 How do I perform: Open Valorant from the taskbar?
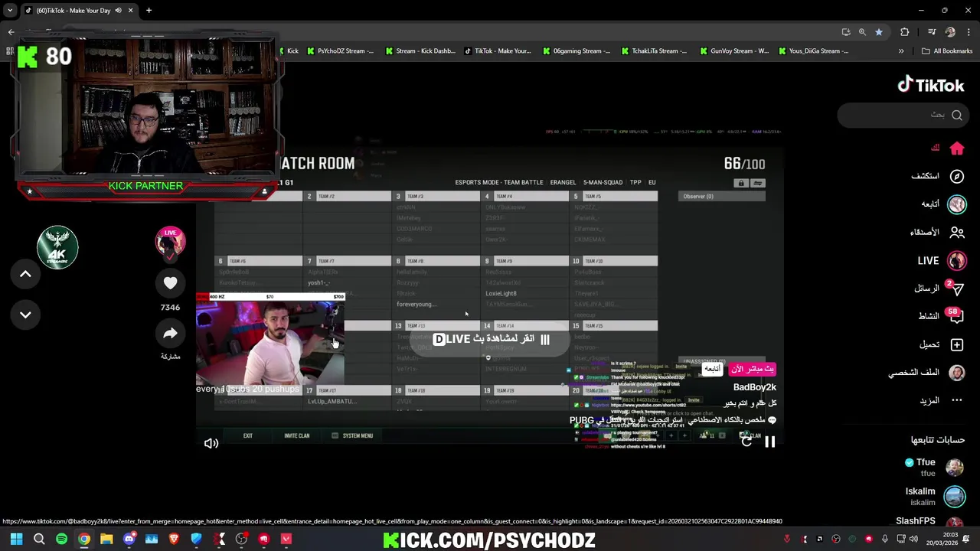click(x=286, y=539)
